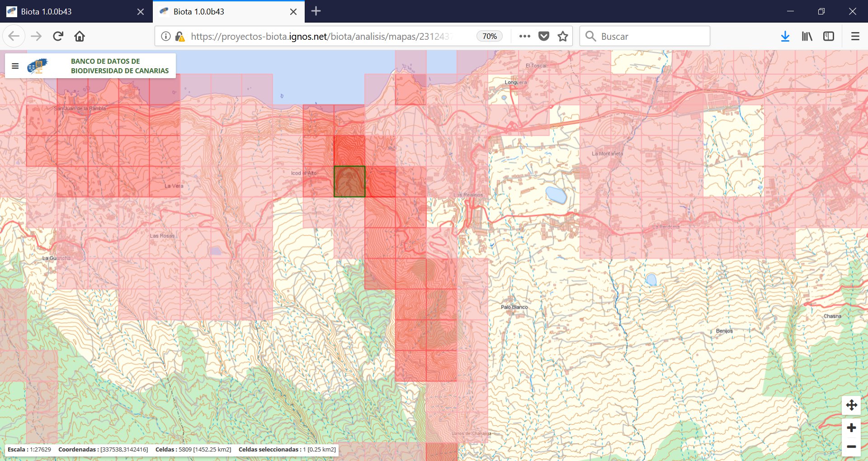Screen dimensions: 868x461
Task: Click the La Vera map label
Action: (x=174, y=186)
